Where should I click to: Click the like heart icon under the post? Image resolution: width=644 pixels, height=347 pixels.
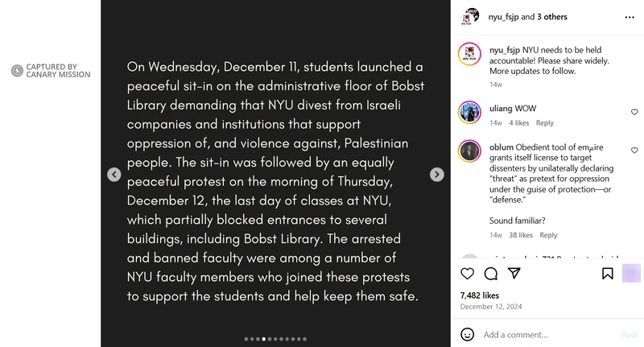point(468,274)
